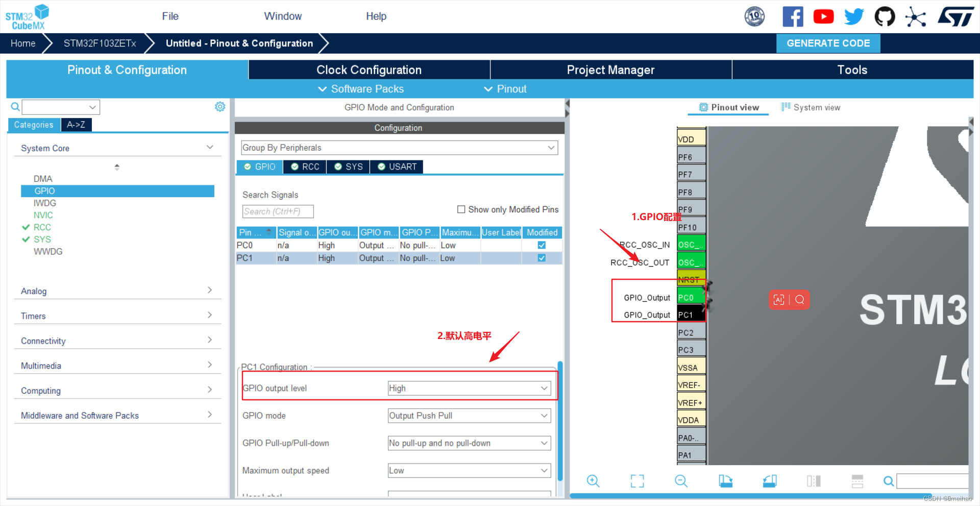
Task: Click the red search overlay icon
Action: [800, 300]
